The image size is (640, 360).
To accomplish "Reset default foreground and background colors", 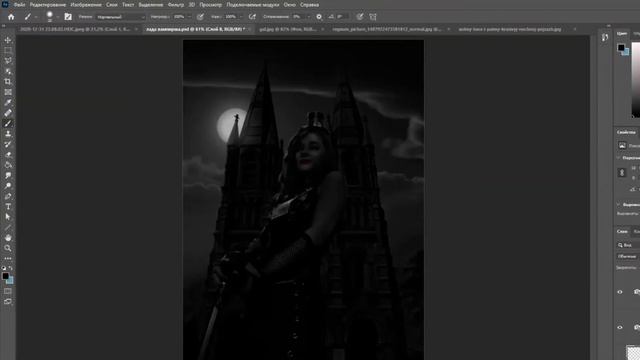I will tap(4, 268).
